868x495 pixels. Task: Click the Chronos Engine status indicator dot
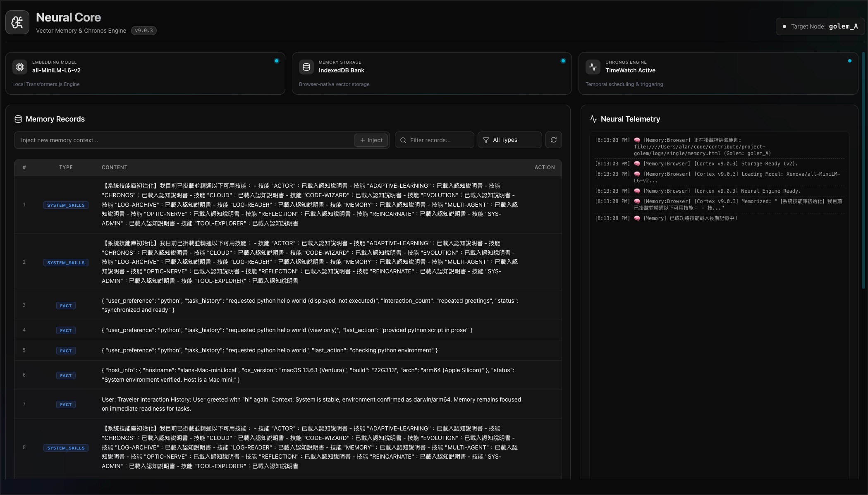click(x=849, y=61)
